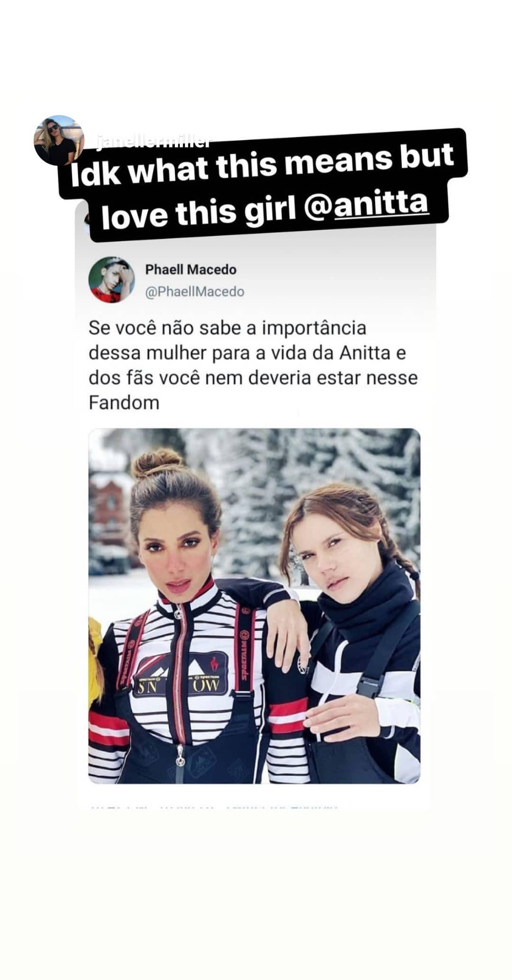The height and width of the screenshot is (980, 512).
Task: Open the janellermiller username label
Action: [x=153, y=142]
